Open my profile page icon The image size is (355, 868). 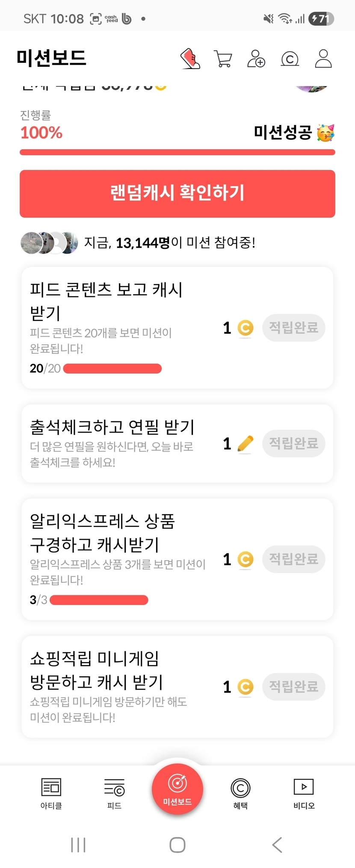pos(323,59)
